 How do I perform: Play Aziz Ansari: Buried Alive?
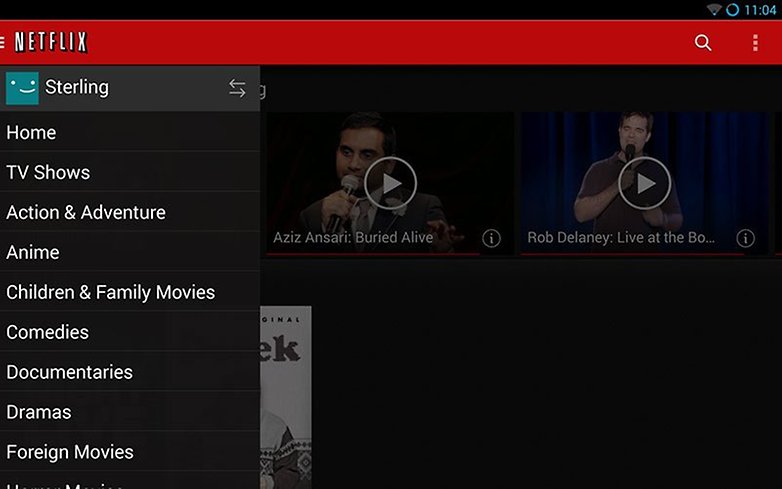pyautogui.click(x=390, y=183)
